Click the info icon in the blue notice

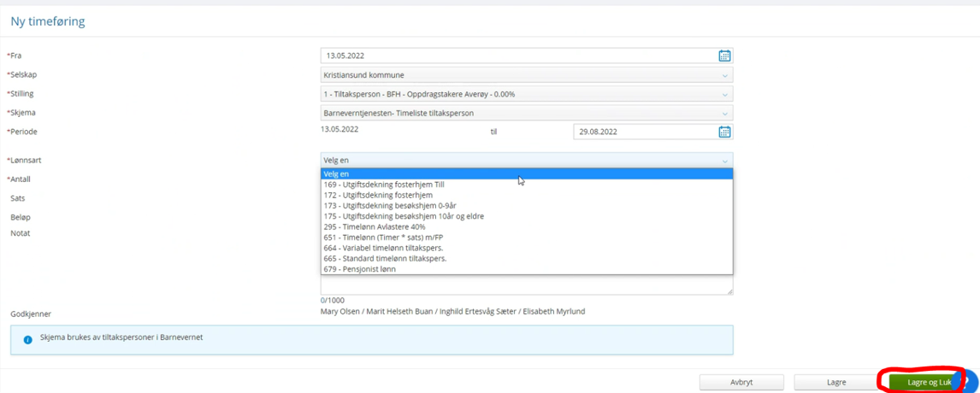(x=27, y=340)
